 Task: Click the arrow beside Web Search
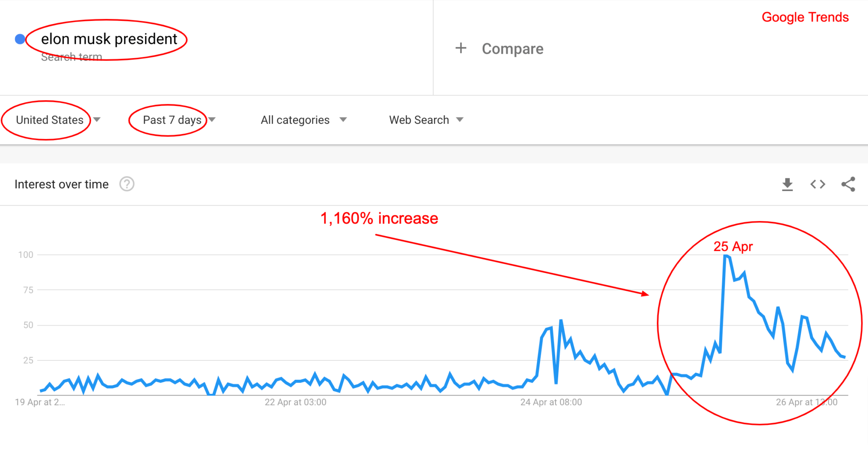pos(460,120)
